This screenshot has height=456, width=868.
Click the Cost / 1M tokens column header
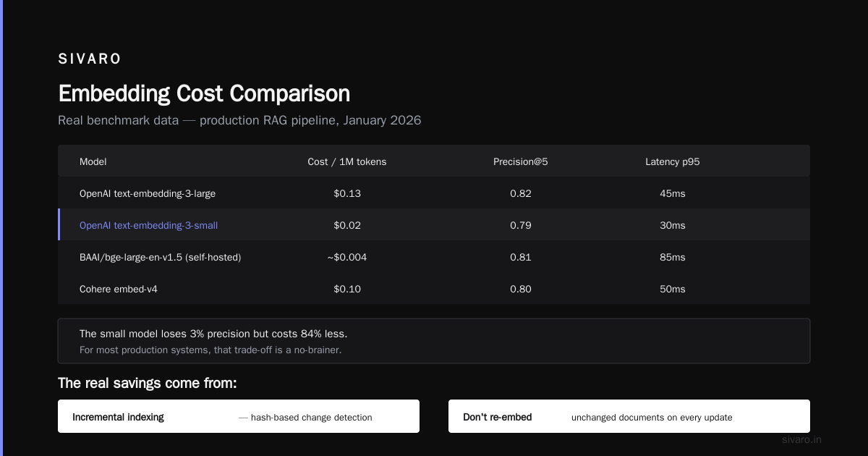(347, 161)
